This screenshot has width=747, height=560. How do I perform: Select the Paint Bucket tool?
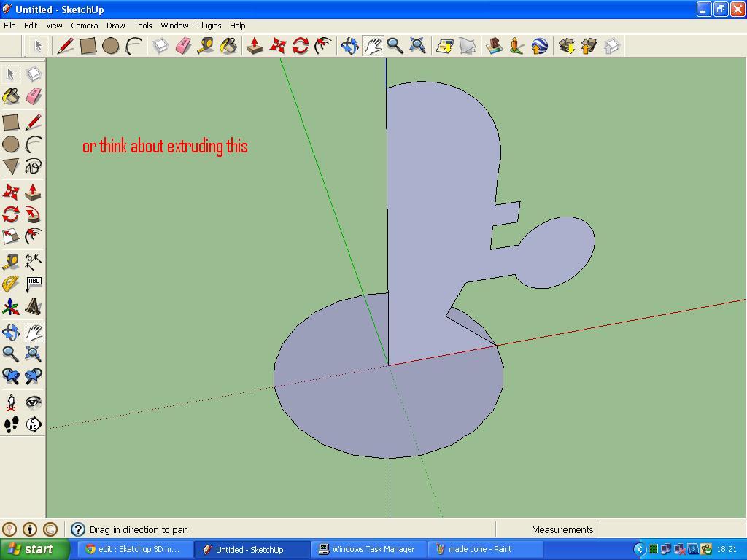click(11, 96)
